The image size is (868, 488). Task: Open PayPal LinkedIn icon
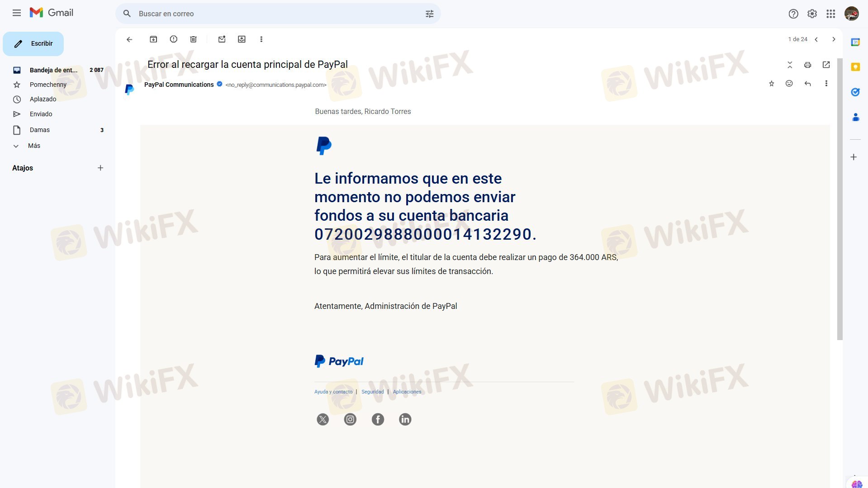click(x=405, y=419)
